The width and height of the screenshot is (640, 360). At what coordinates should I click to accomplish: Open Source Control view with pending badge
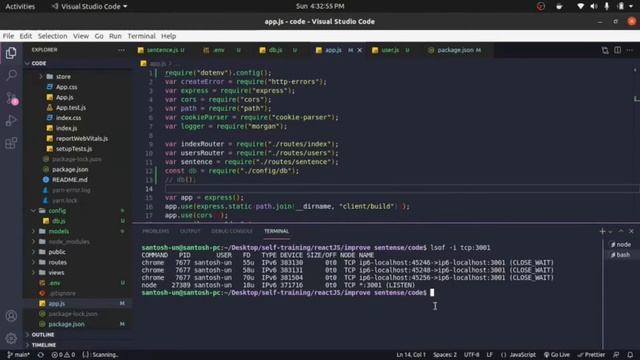click(x=11, y=98)
